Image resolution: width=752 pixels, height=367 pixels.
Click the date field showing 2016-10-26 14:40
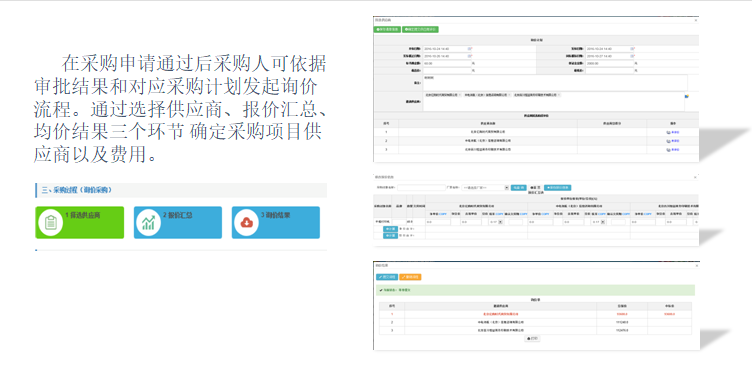[447, 56]
